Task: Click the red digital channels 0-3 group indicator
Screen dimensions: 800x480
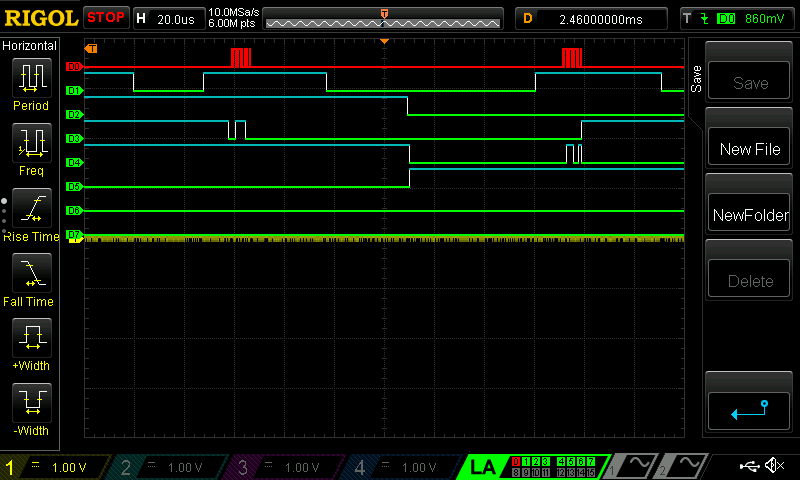Action: coord(531,462)
